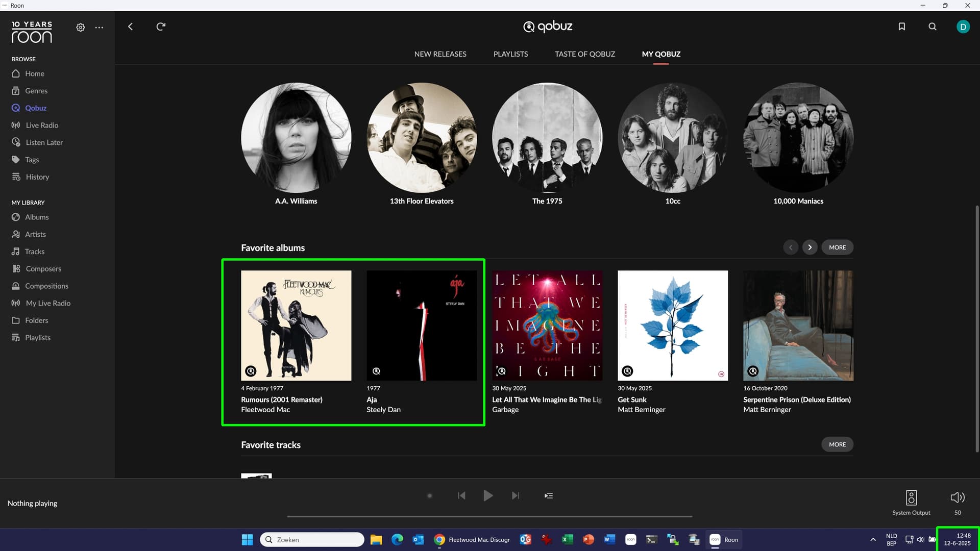980x551 pixels.
Task: Open library Compositions
Action: [46, 286]
